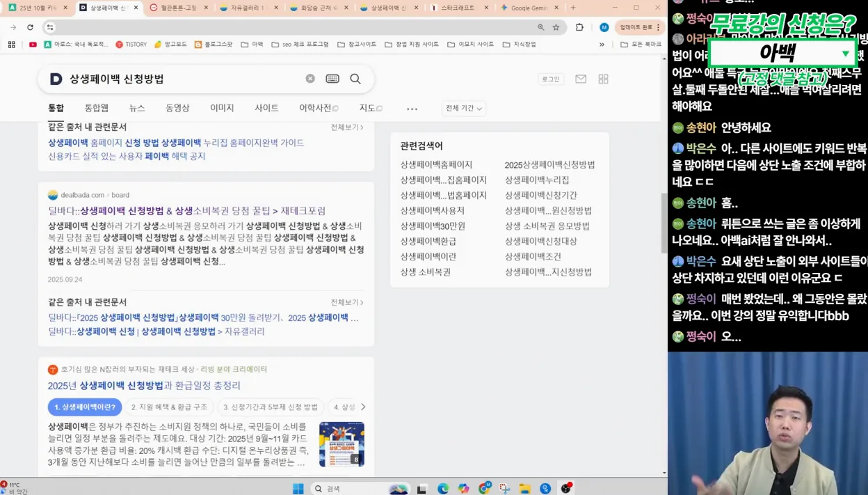Click related search 상생페이백30만원
This screenshot has width=868, height=495.
click(x=433, y=226)
